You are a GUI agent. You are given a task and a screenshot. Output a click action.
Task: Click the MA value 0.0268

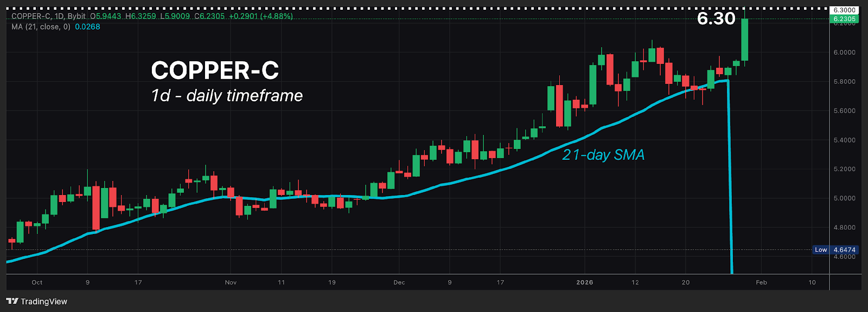point(87,27)
